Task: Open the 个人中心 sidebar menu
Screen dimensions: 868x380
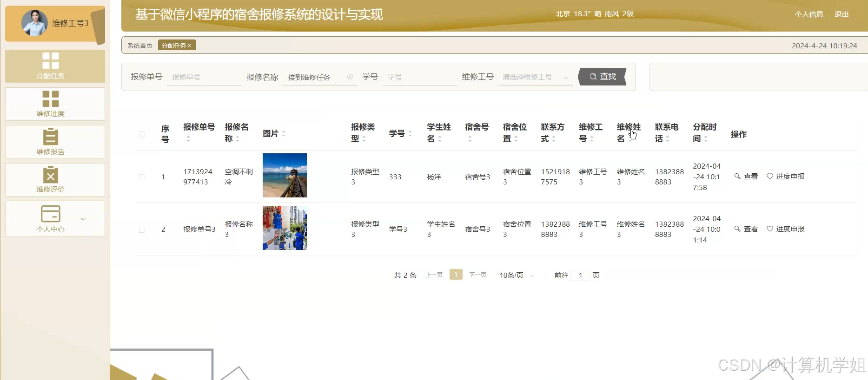Action: (x=55, y=219)
